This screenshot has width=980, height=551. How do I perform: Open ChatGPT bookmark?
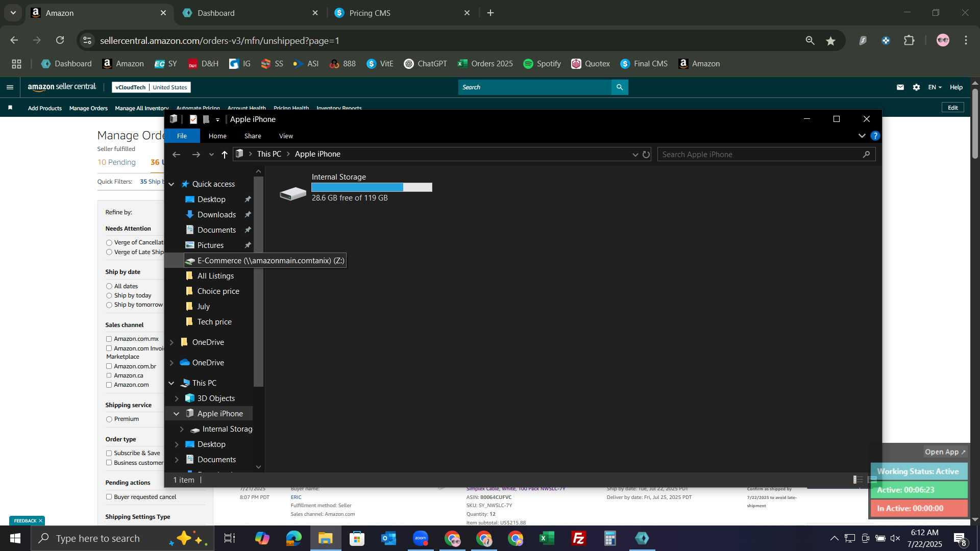point(425,64)
